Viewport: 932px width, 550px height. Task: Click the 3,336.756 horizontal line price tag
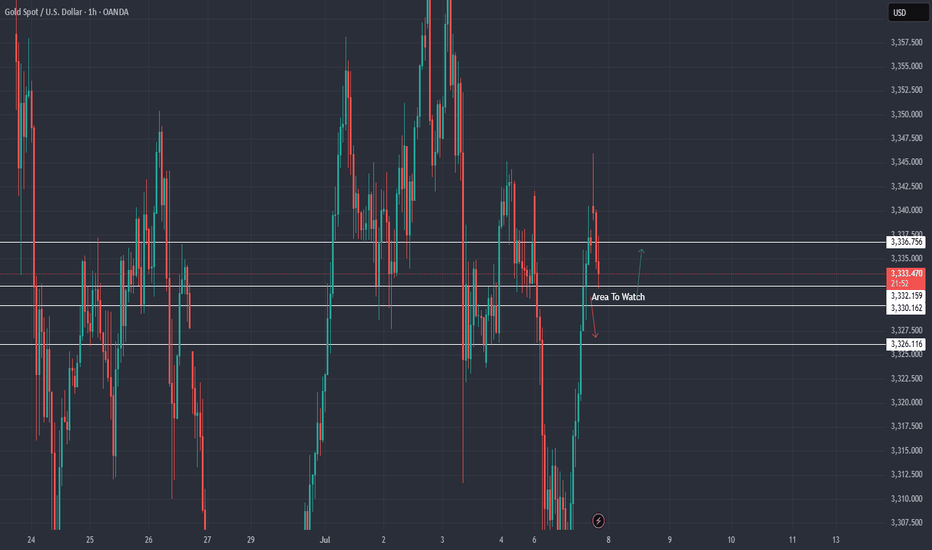tap(906, 242)
